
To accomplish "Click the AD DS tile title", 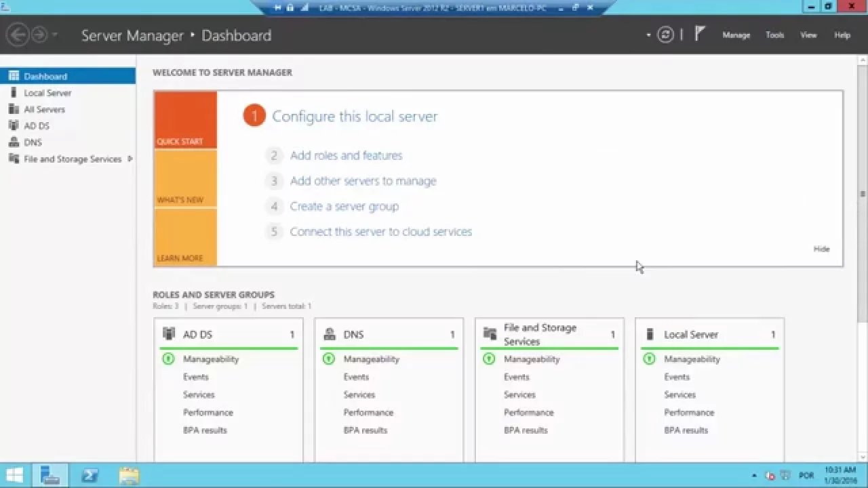I will [x=197, y=334].
